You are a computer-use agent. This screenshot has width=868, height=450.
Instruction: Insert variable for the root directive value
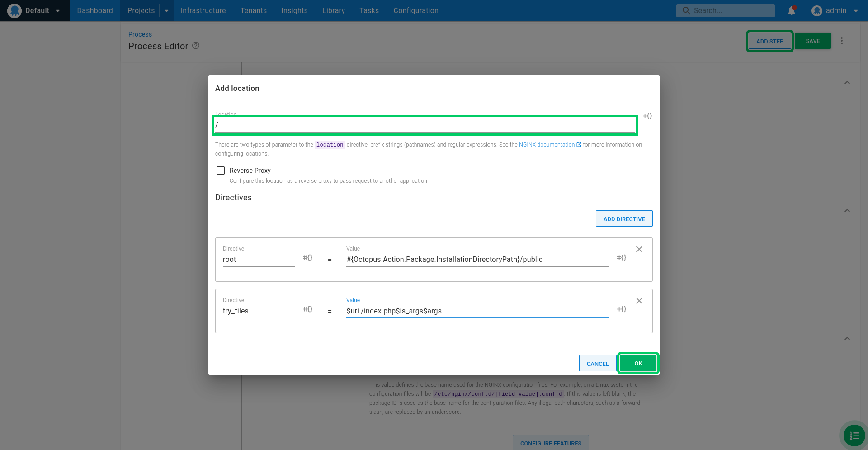pyautogui.click(x=622, y=258)
